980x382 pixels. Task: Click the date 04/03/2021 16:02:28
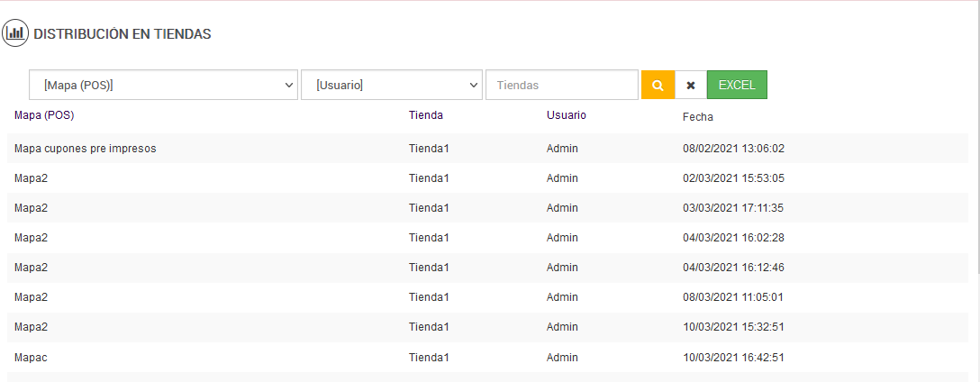pos(733,238)
